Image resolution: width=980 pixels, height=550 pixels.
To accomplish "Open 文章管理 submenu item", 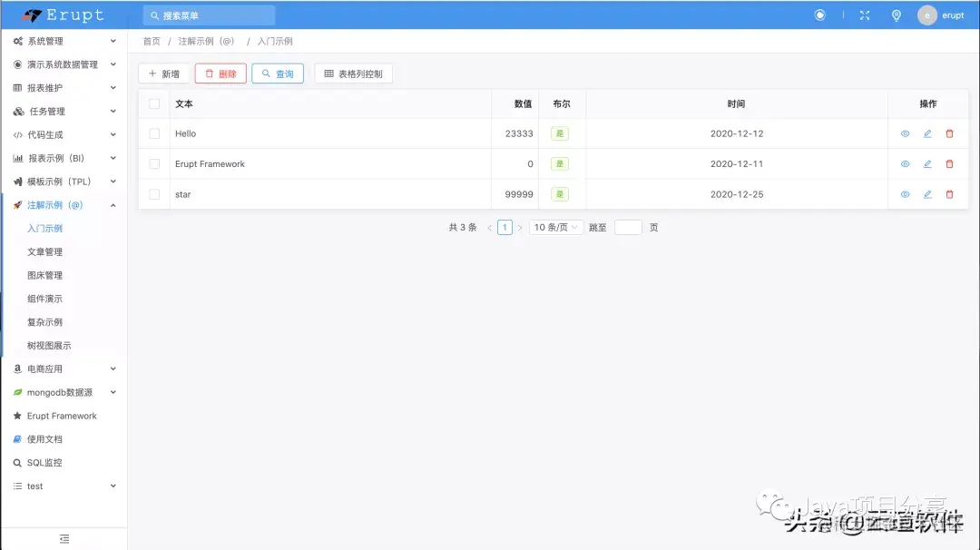I will [45, 252].
